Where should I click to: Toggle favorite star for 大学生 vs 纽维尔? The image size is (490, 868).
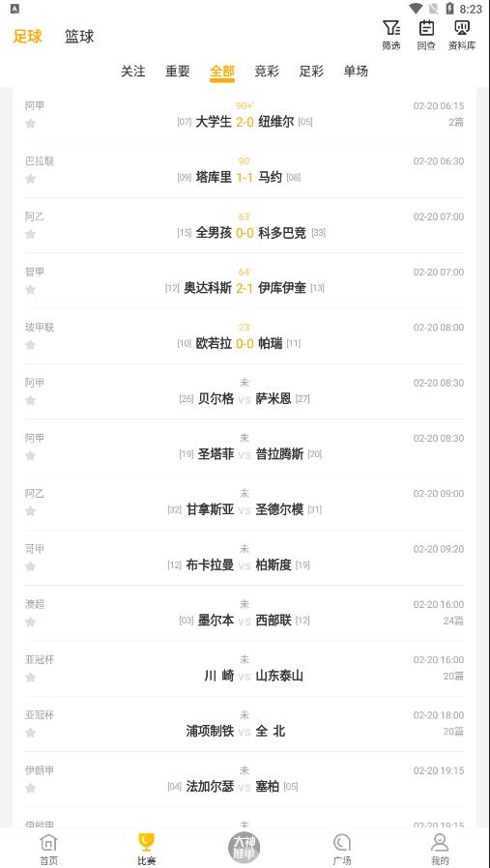tap(31, 123)
